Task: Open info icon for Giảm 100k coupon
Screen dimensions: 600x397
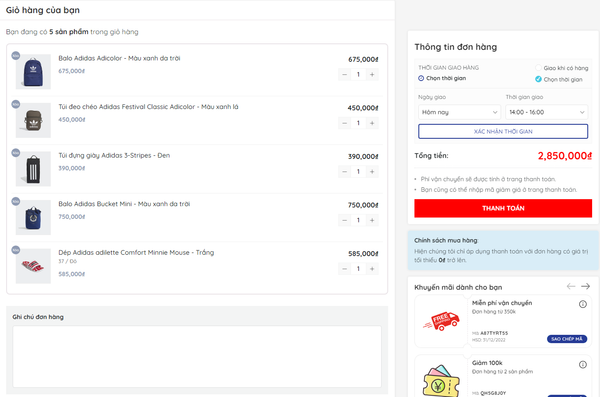Action: coord(583,364)
